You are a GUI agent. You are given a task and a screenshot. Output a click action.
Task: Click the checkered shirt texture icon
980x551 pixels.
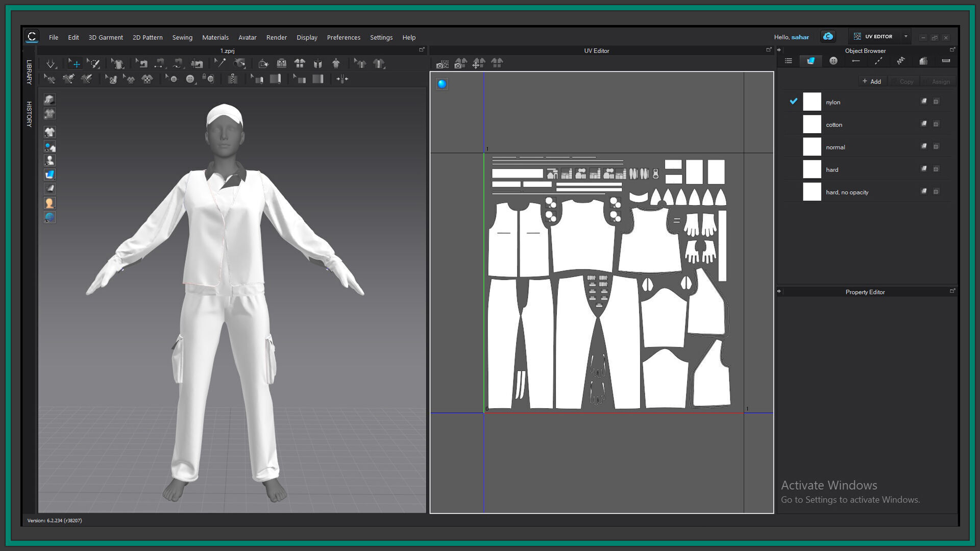point(147,79)
